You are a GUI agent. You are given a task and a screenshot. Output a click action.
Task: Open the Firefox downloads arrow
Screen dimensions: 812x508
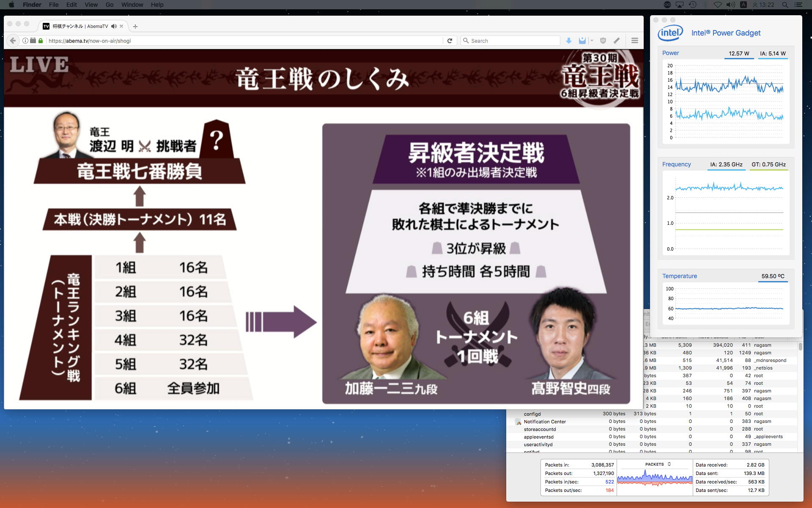click(x=569, y=41)
